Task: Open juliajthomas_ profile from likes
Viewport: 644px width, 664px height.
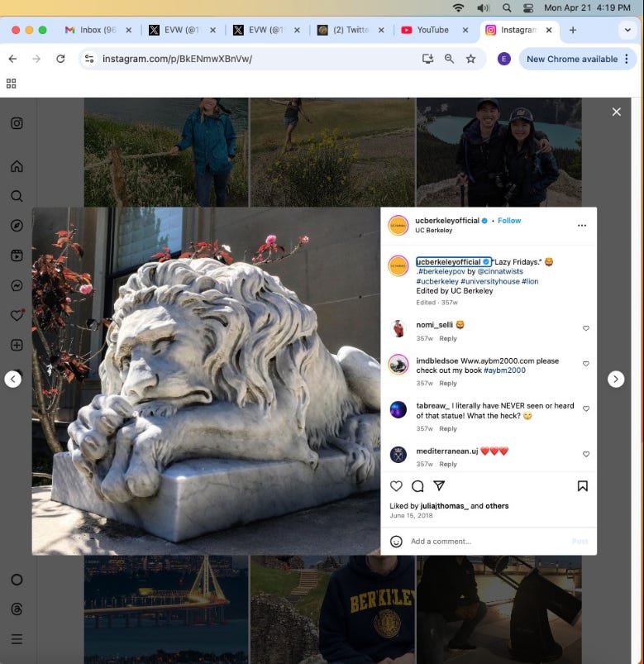Action: tap(444, 505)
